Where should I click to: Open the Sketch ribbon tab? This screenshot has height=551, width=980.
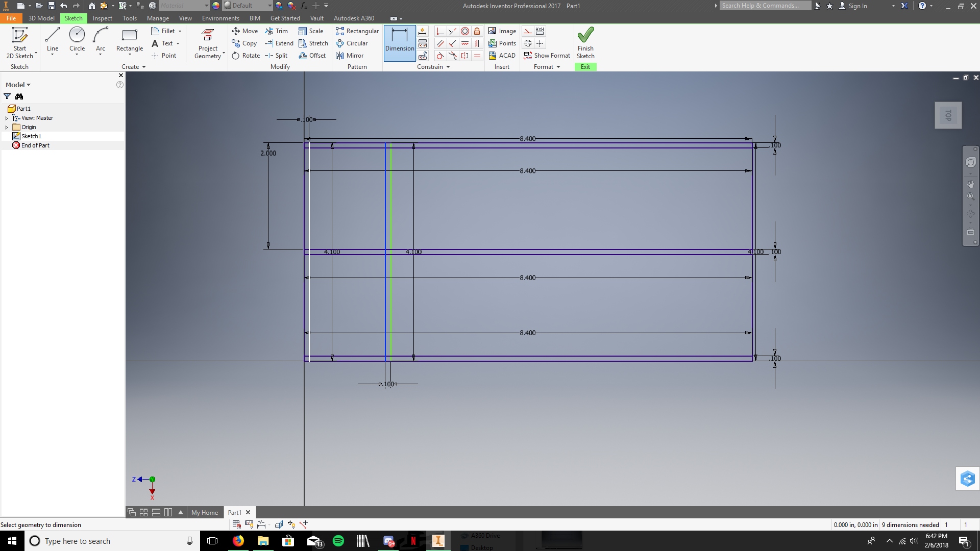pos(73,18)
